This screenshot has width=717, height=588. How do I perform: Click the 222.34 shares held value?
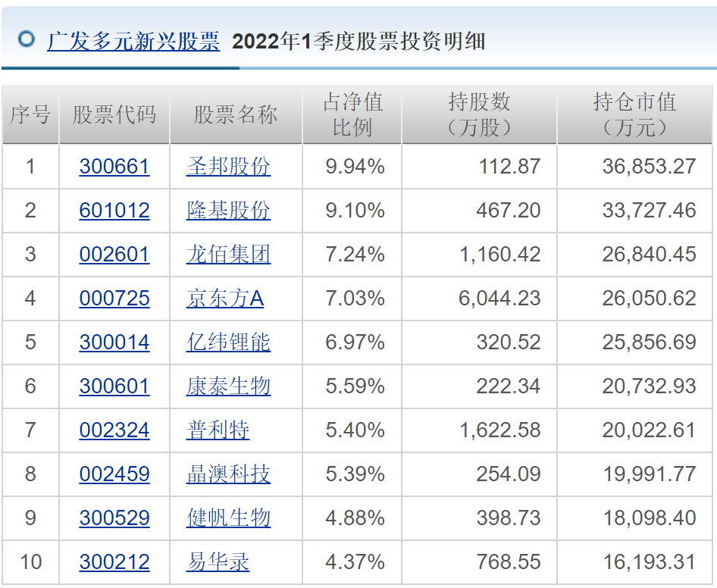click(x=509, y=386)
